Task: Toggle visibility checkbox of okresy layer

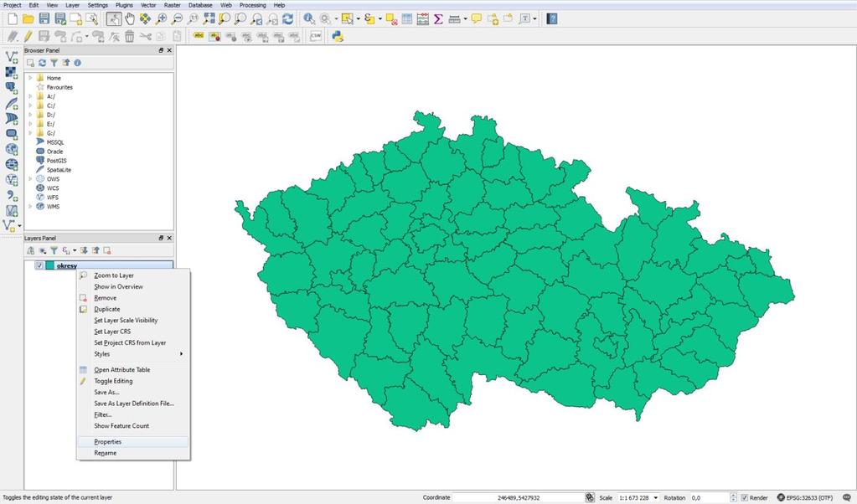Action: (39, 265)
